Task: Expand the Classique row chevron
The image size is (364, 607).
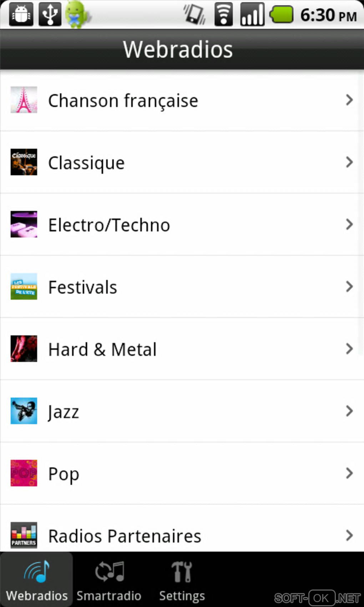Action: point(349,162)
